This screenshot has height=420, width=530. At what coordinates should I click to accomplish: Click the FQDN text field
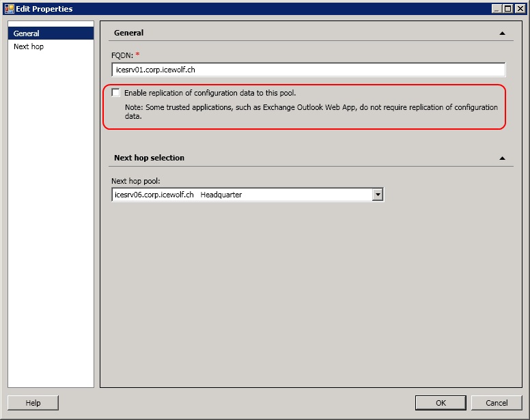(308, 70)
